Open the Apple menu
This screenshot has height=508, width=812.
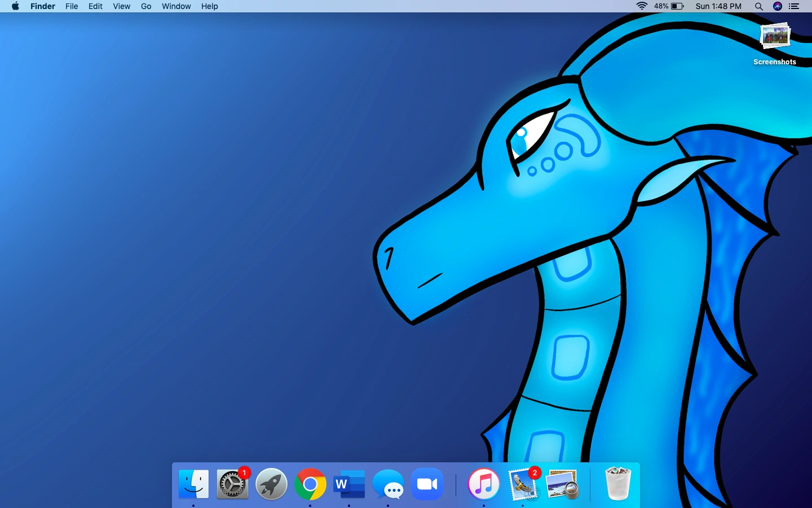click(15, 6)
